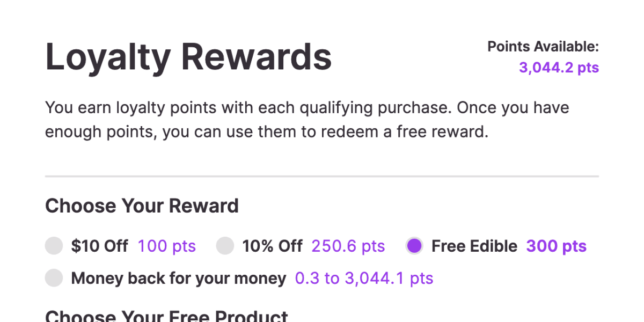Click the Money back for your money label
Viewport: 644px width, 322px height.
[179, 278]
